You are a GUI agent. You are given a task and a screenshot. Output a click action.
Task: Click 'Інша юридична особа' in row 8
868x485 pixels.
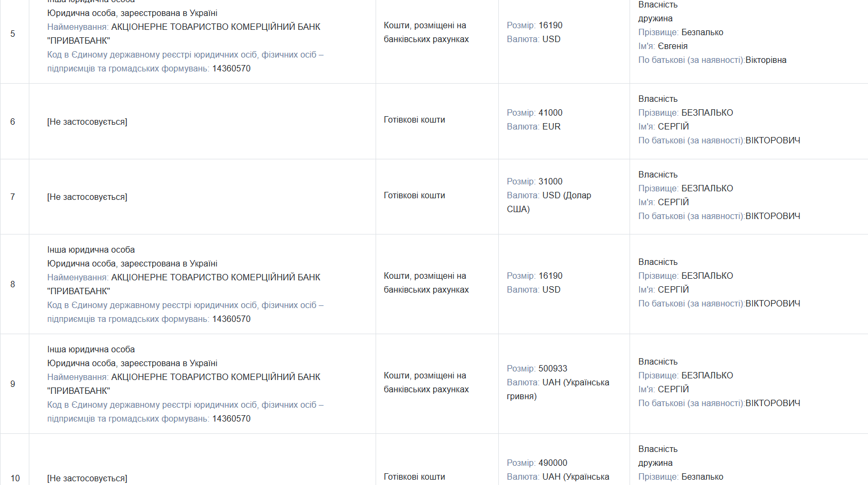click(91, 249)
